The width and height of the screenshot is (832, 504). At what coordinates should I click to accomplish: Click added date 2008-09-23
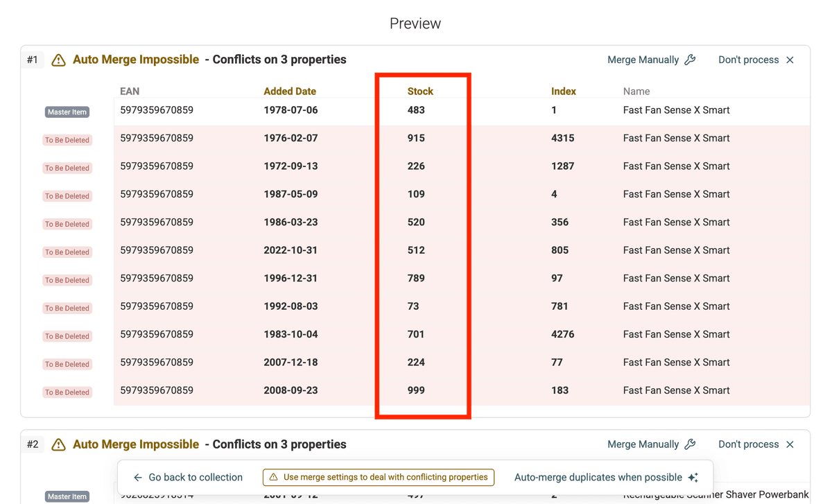coord(291,391)
